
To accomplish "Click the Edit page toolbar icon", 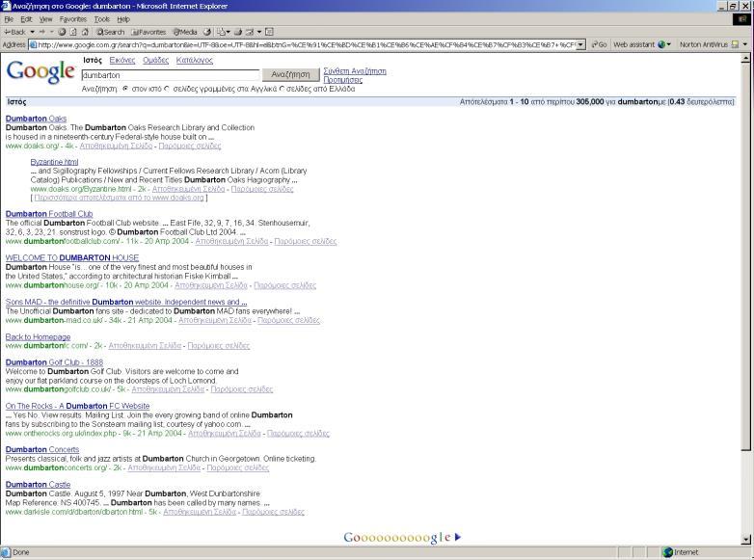I will click(x=250, y=32).
